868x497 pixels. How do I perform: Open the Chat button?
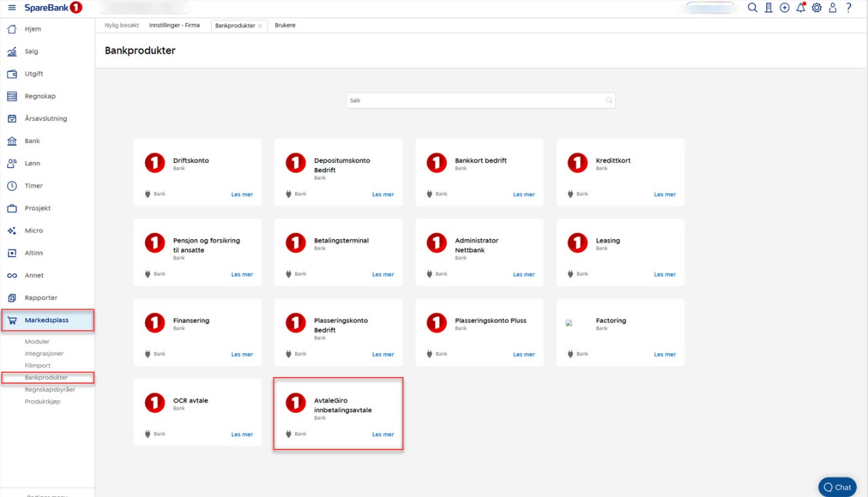837,487
